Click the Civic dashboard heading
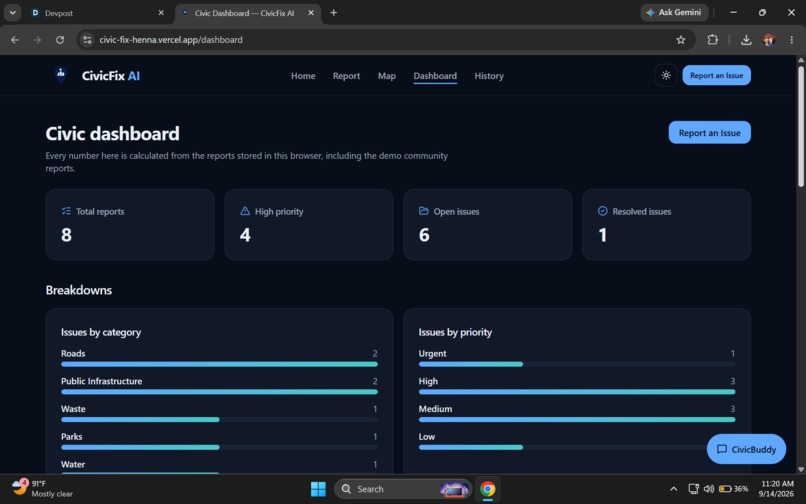 coord(113,134)
